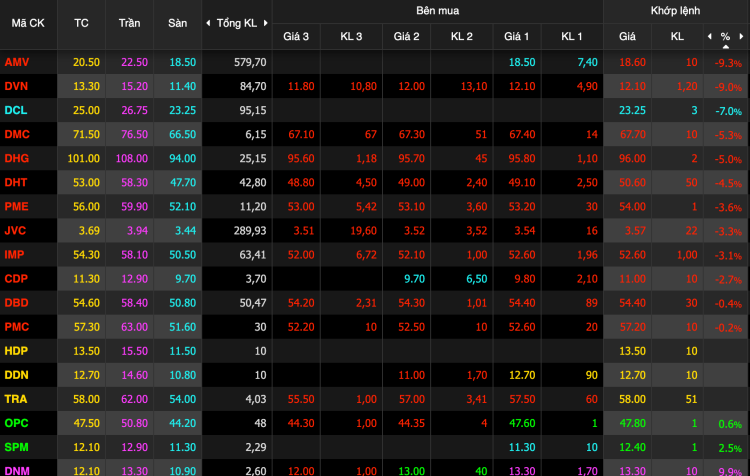Select the DNM ticker symbol
The image size is (750, 476).
tap(17, 471)
